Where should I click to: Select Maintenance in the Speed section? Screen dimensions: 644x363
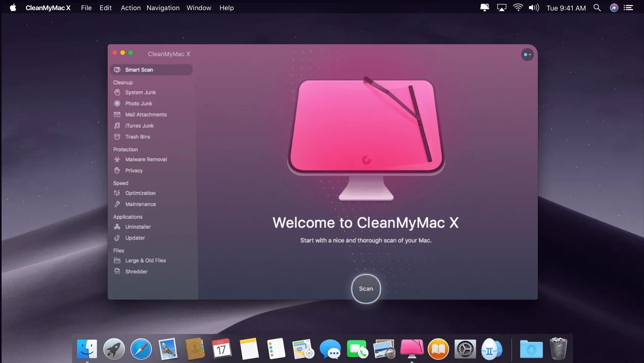coord(140,204)
